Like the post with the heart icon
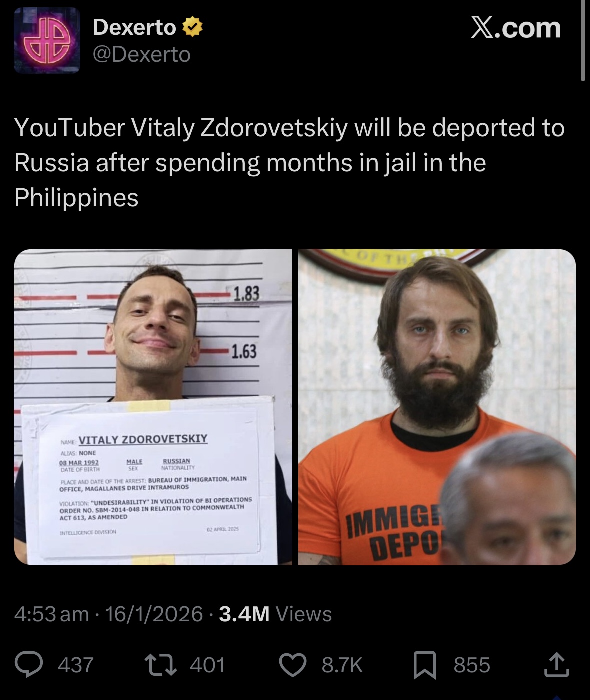590x700 pixels. tap(292, 665)
